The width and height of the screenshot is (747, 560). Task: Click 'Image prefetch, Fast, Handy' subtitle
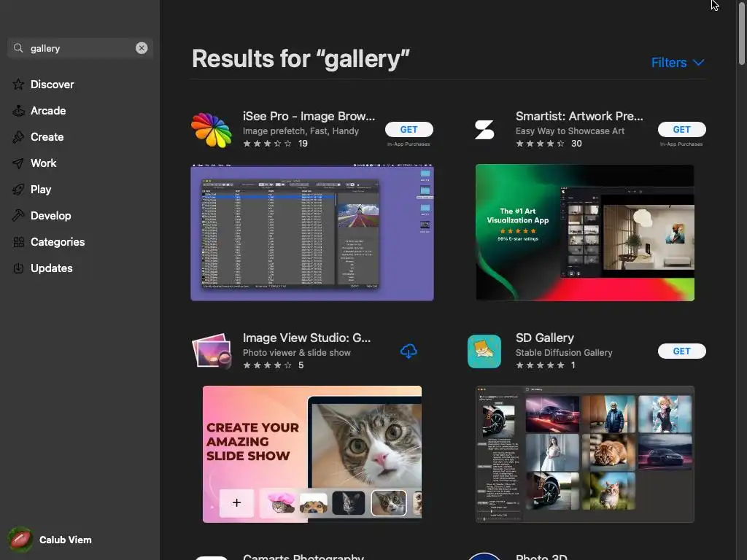(x=301, y=131)
